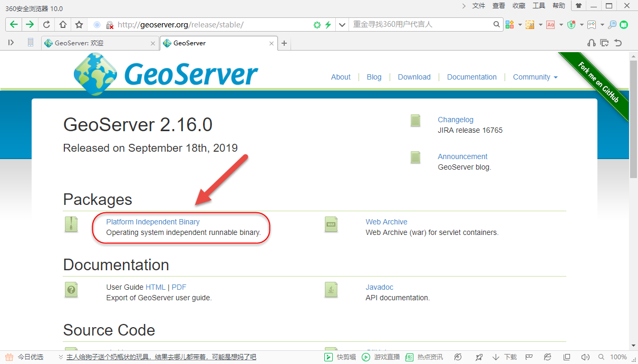Click the blue magnifier toolbar icon
The image size is (638, 364).
coord(612,25)
